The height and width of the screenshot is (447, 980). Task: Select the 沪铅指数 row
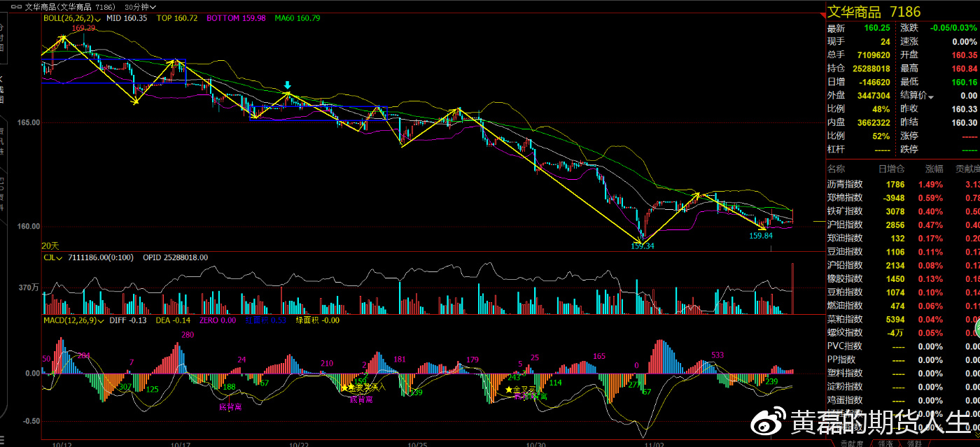(903, 265)
